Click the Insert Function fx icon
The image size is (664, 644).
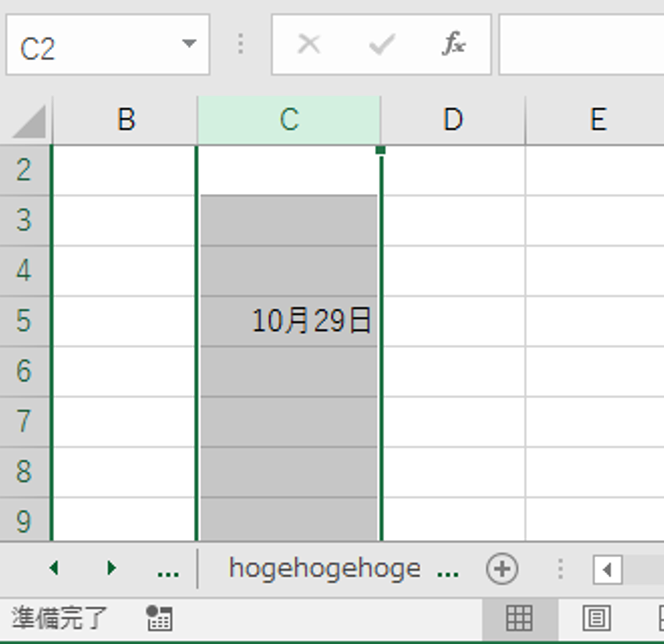(x=454, y=44)
